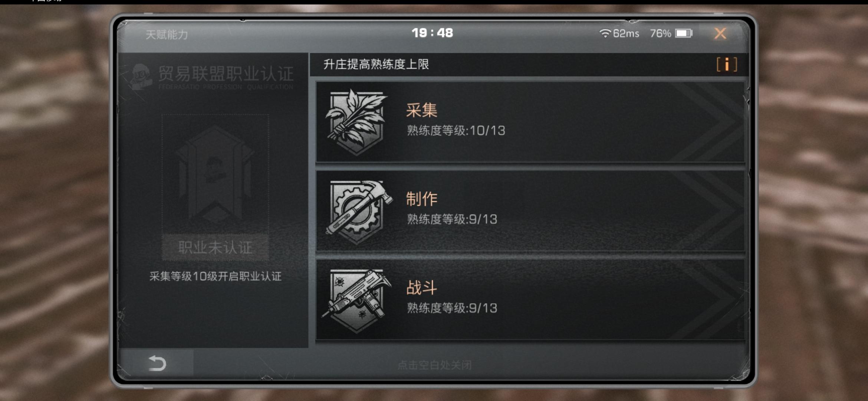Image resolution: width=868 pixels, height=401 pixels.
Task: Click the 战斗 combat gun badge icon
Action: tap(356, 300)
